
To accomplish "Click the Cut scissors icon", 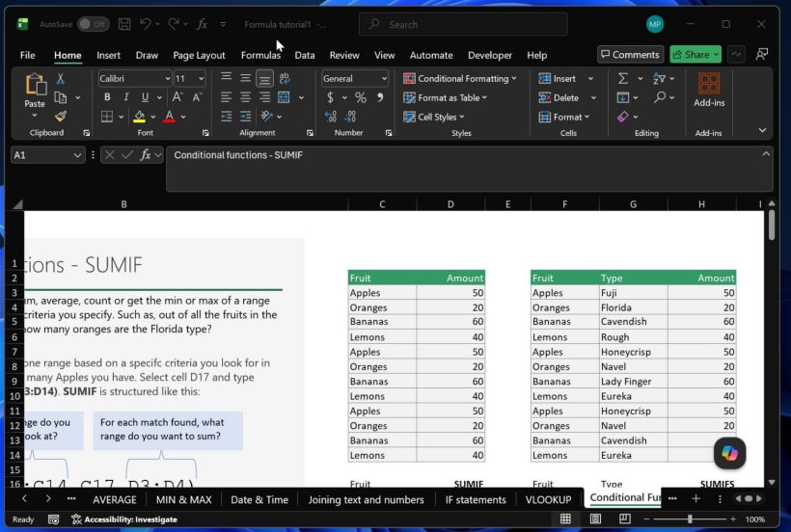I will click(x=60, y=78).
